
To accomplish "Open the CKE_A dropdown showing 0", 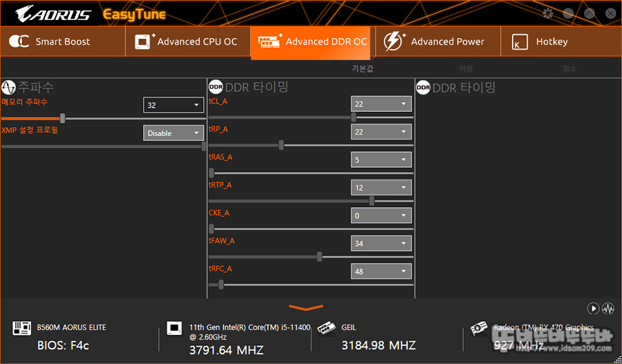I will pyautogui.click(x=381, y=215).
